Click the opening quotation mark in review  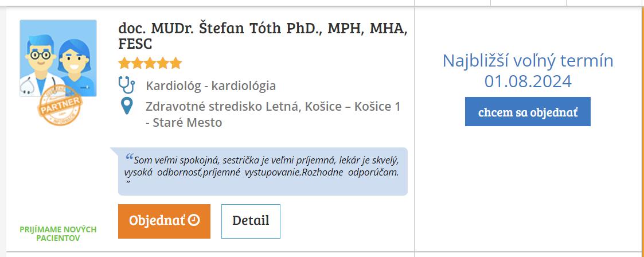pos(129,157)
